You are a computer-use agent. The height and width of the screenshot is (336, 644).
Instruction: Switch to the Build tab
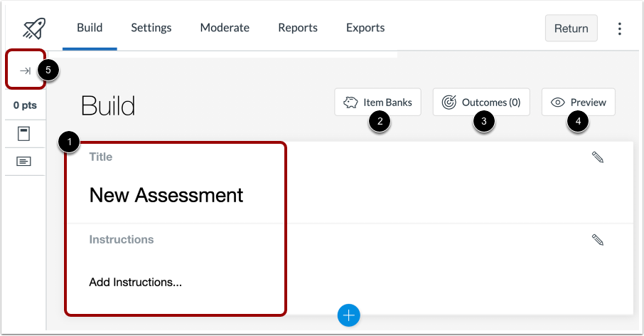point(90,28)
